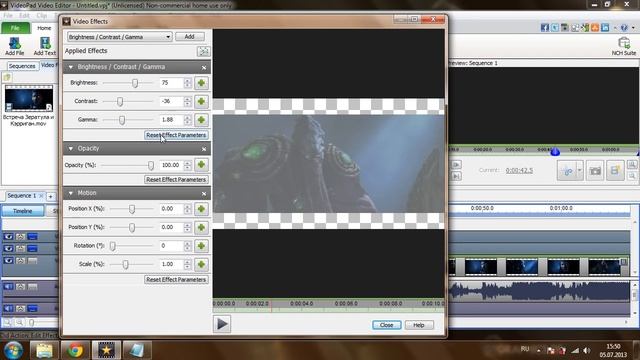Open the help question mark icon

coord(624,27)
